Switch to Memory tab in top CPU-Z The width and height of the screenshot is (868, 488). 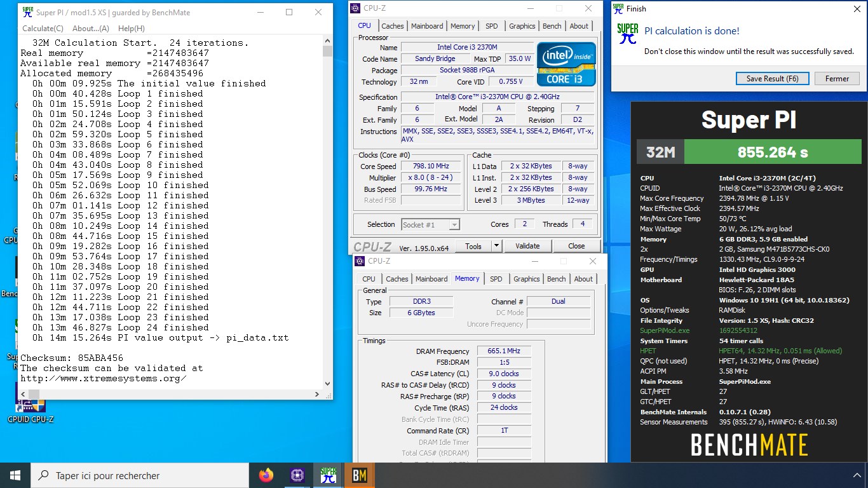(463, 26)
